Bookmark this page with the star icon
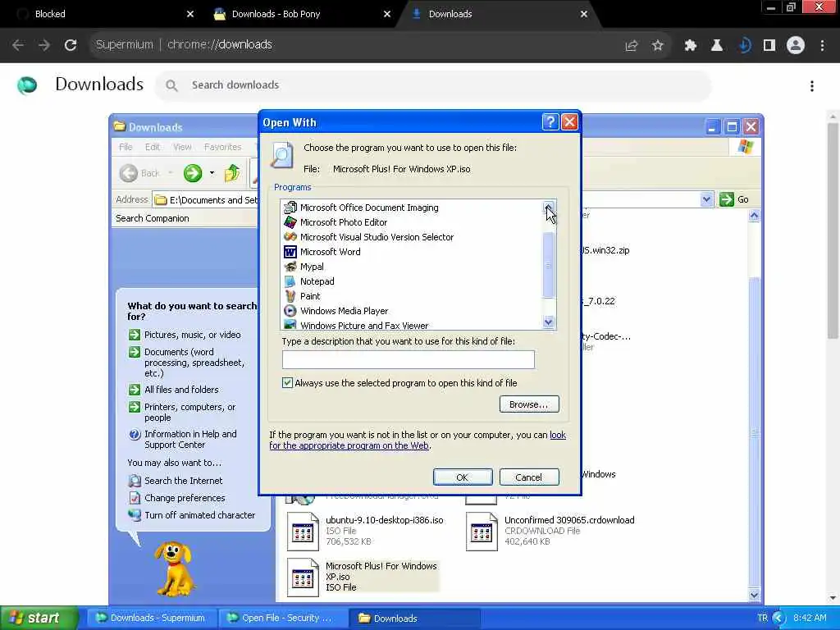 658,46
